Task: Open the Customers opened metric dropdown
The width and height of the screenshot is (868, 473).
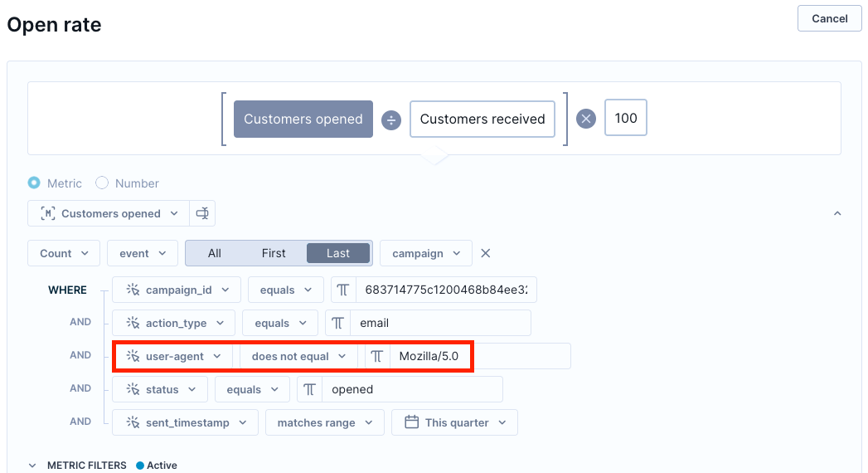Action: coord(109,213)
